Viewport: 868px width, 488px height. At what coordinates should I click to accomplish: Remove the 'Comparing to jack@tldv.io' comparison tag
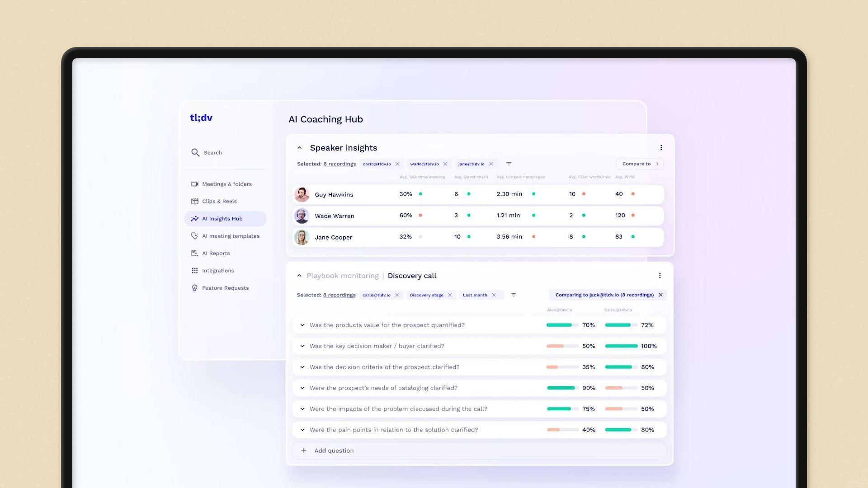[x=660, y=294]
